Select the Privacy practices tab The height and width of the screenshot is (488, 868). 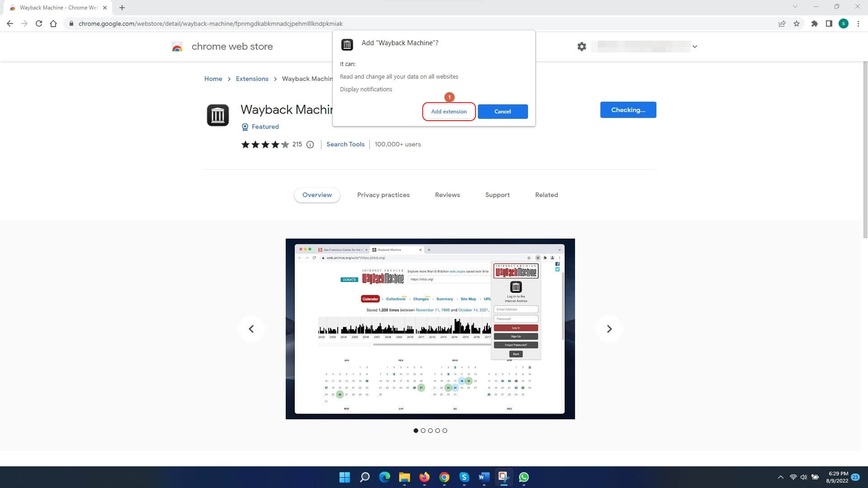(x=383, y=195)
